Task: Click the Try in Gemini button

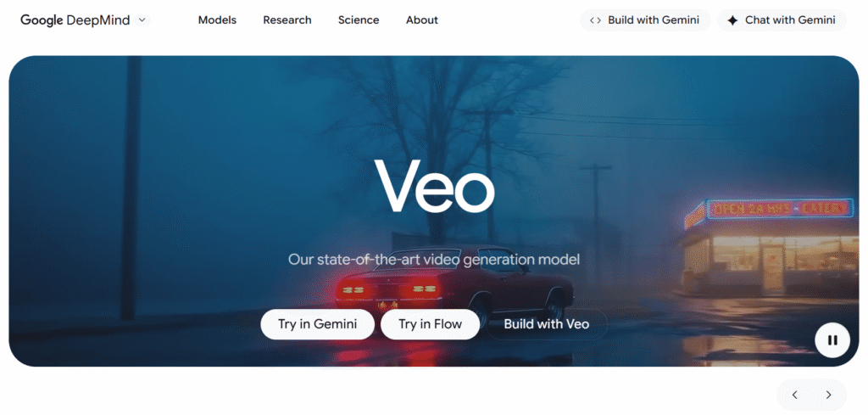Action: [317, 324]
